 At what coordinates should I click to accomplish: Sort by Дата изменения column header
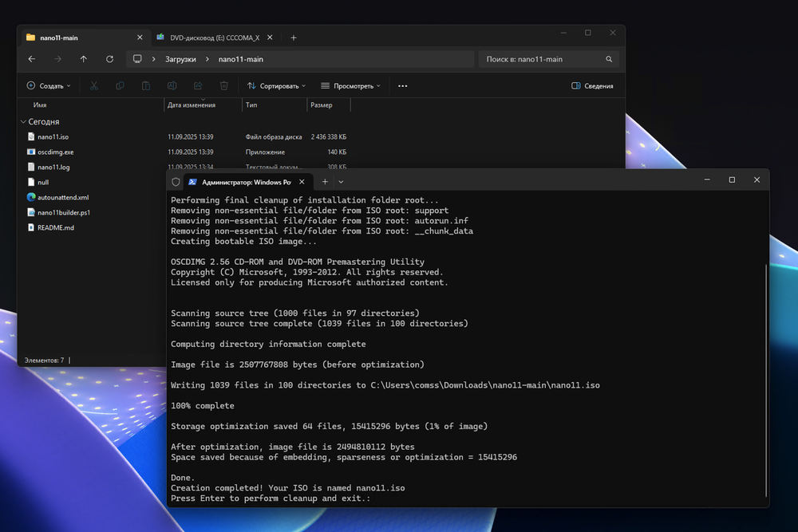pyautogui.click(x=192, y=104)
